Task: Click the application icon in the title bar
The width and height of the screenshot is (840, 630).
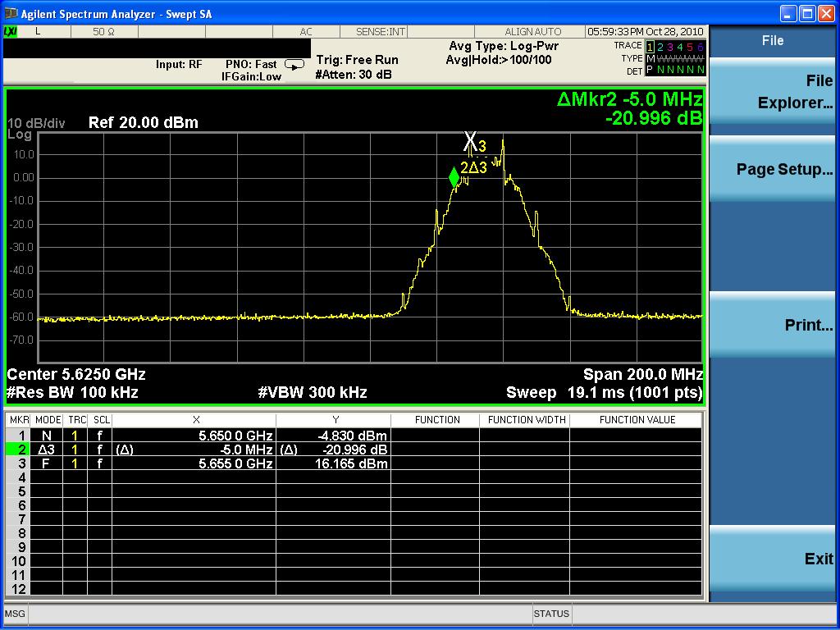Action: (x=11, y=14)
